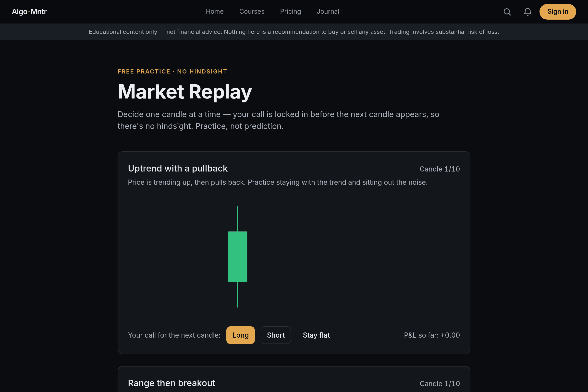Click the 'Price is trending up' description
Screen dimensions: 588x392
tap(278, 182)
